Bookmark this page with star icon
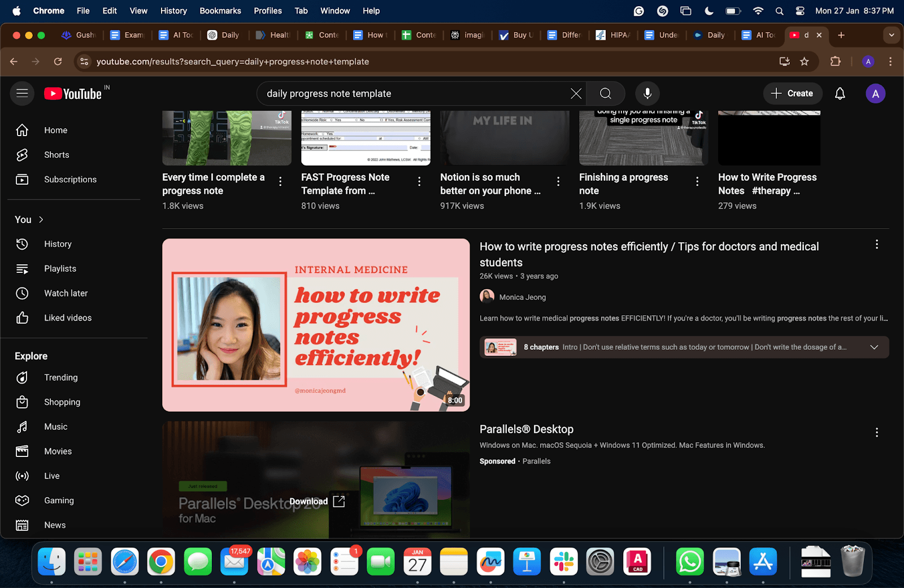The width and height of the screenshot is (904, 588). [x=805, y=62]
